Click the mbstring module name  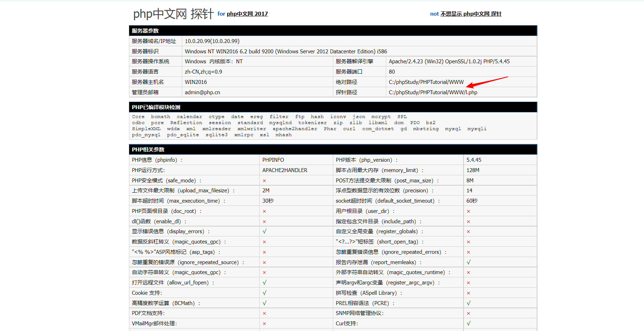426,129
